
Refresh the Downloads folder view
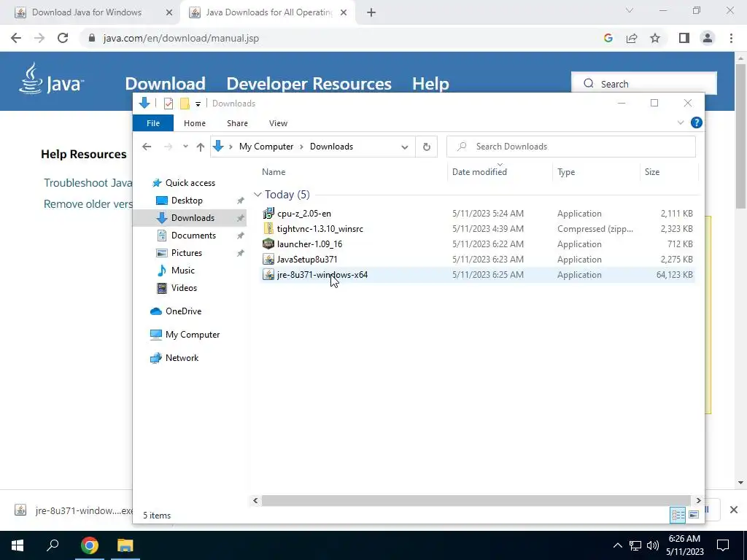click(426, 147)
